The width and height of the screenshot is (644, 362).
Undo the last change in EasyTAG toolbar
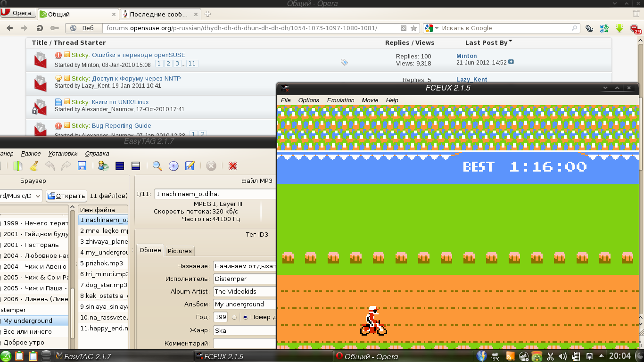(x=50, y=166)
